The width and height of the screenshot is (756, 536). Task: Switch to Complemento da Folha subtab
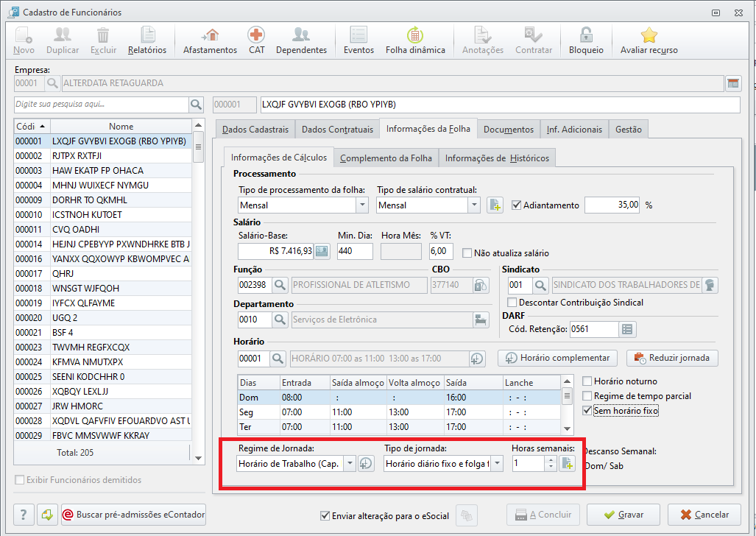click(386, 158)
